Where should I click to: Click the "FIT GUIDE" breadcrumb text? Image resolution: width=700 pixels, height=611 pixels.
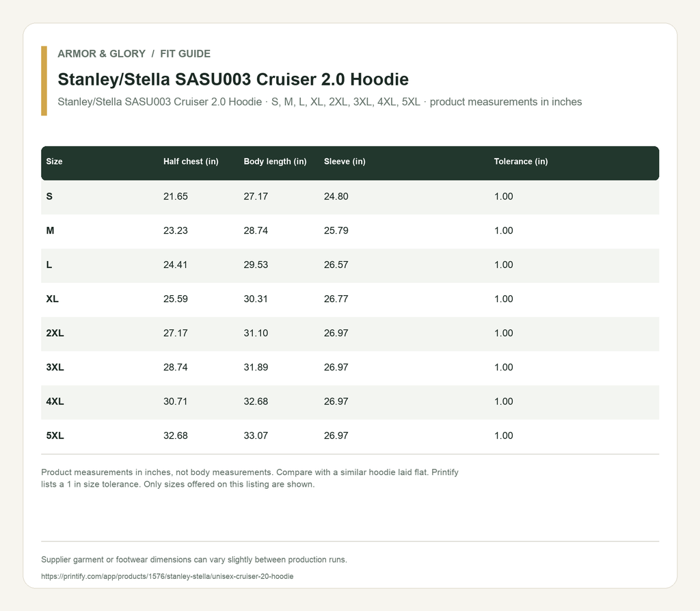[x=185, y=53]
